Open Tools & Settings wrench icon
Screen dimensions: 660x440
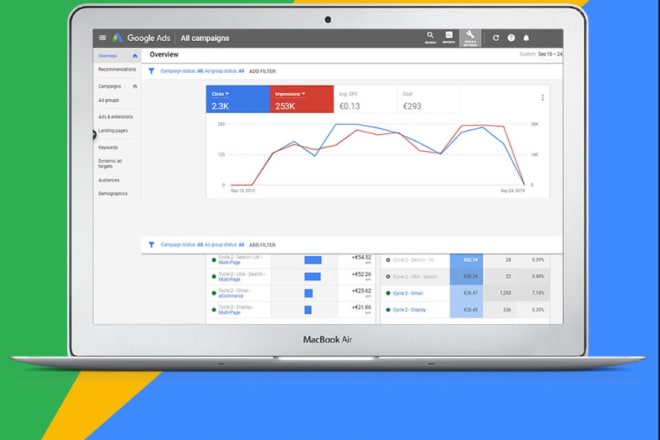point(470,37)
